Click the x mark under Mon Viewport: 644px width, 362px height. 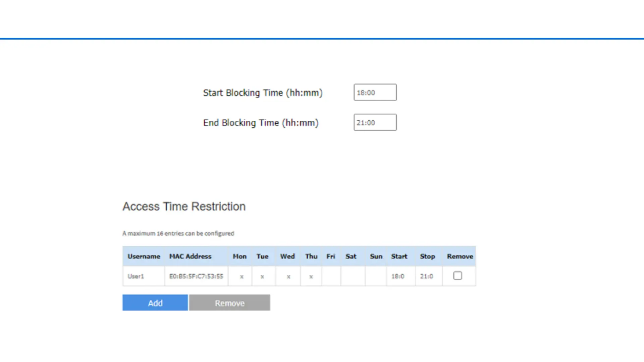point(241,277)
